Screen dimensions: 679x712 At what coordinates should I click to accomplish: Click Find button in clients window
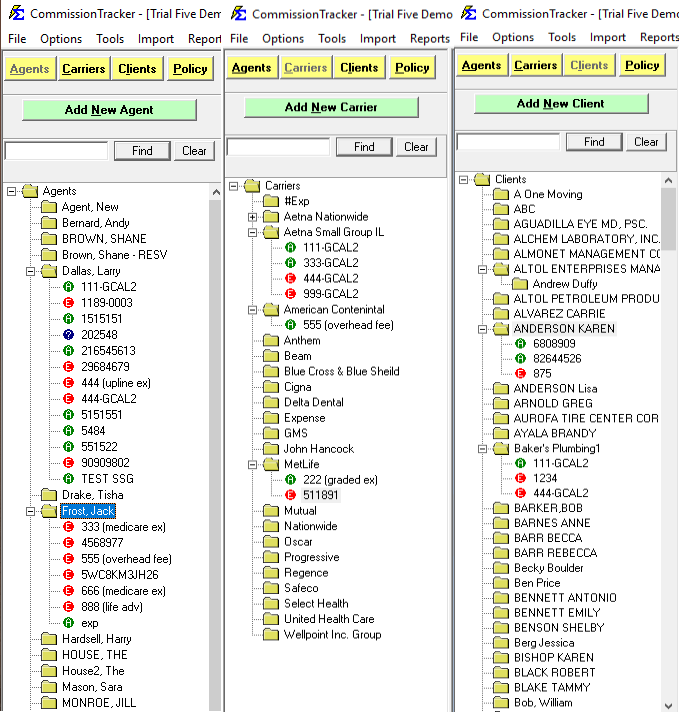594,142
